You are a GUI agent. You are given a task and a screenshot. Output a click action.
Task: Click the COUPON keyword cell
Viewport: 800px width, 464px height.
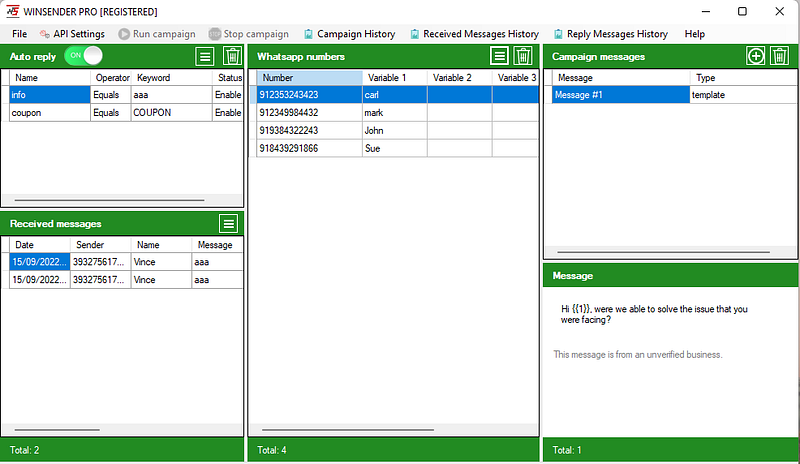tap(171, 113)
